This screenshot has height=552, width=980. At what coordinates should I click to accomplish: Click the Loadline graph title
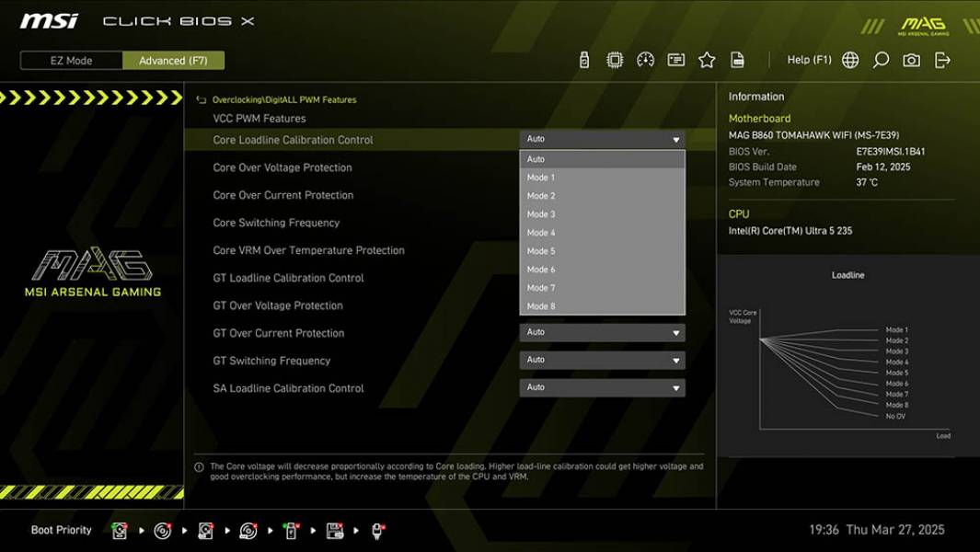847,275
